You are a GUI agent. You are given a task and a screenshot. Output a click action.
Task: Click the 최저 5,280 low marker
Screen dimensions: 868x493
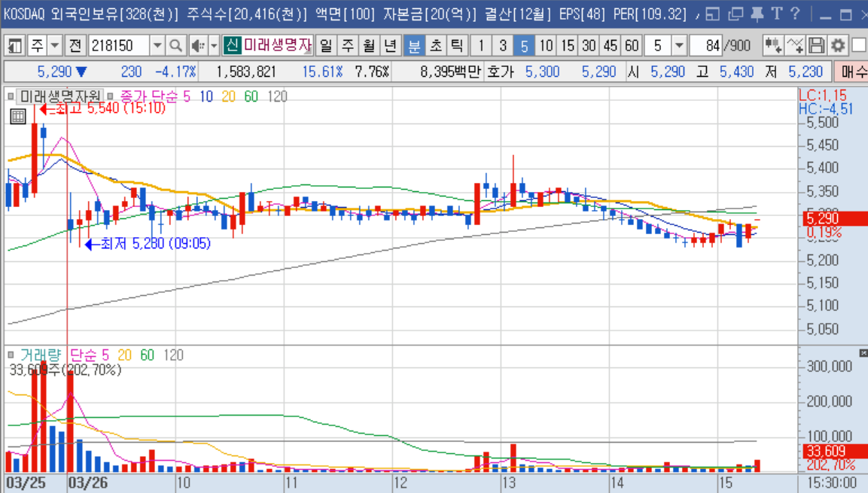(x=148, y=243)
